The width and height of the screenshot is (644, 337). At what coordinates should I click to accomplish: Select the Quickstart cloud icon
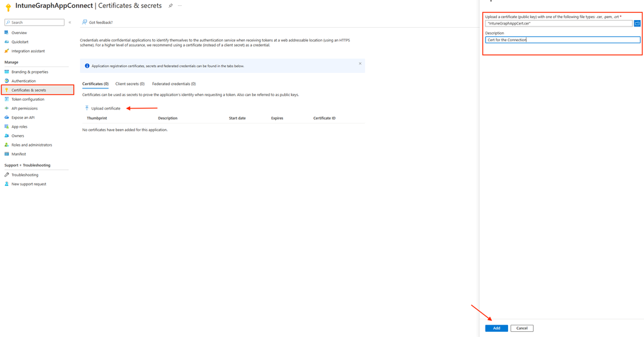(6, 41)
